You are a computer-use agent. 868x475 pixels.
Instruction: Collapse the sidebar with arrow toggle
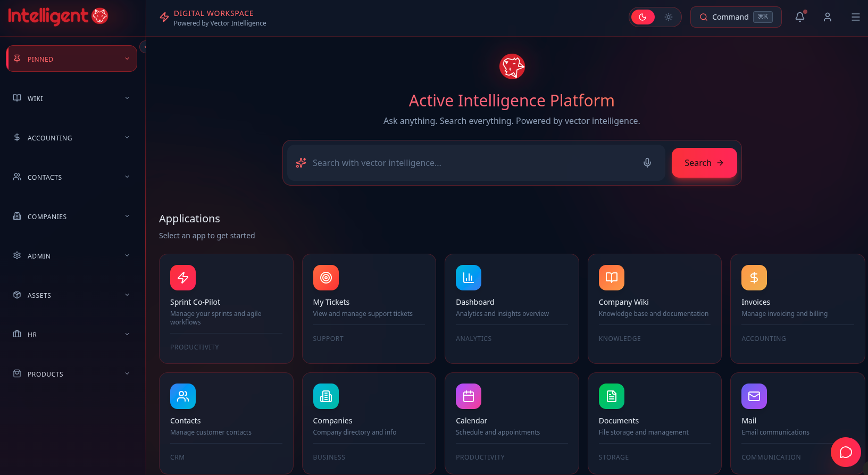(143, 47)
